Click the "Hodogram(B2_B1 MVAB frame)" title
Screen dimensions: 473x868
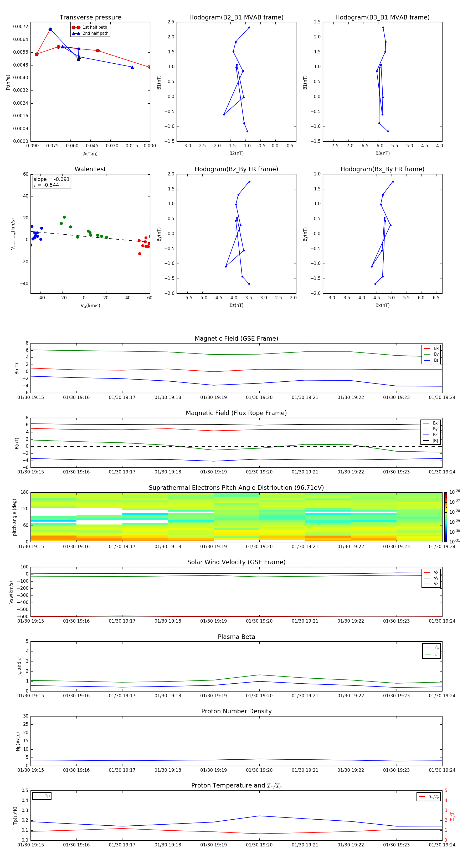tap(236, 18)
